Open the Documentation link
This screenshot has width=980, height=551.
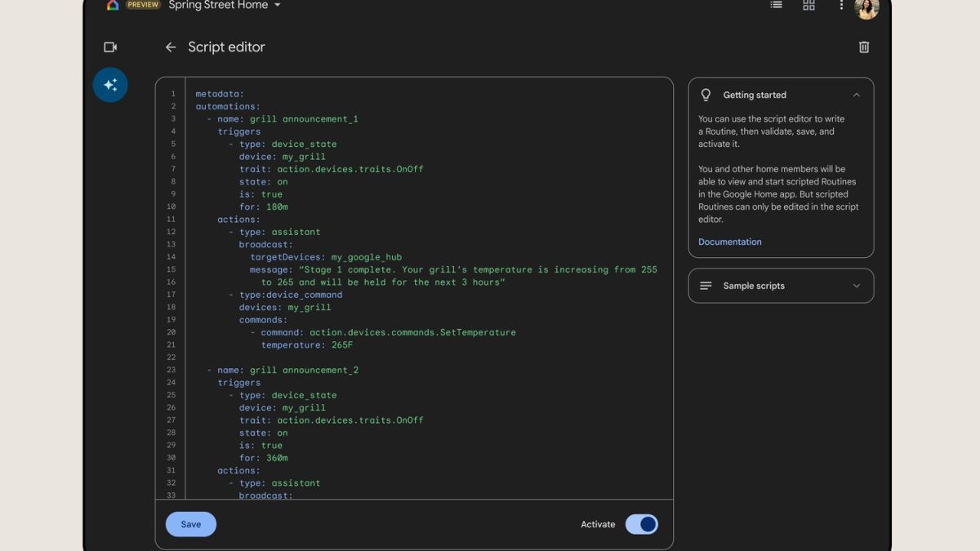click(729, 242)
